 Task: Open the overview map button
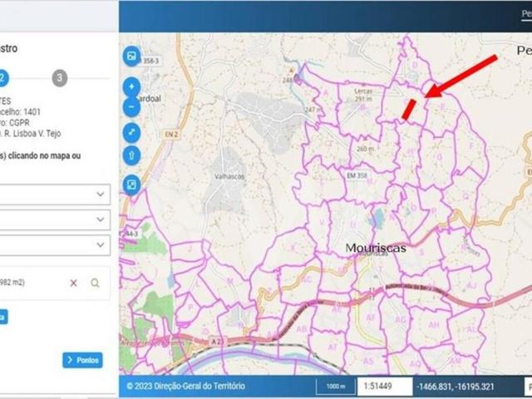(x=131, y=184)
